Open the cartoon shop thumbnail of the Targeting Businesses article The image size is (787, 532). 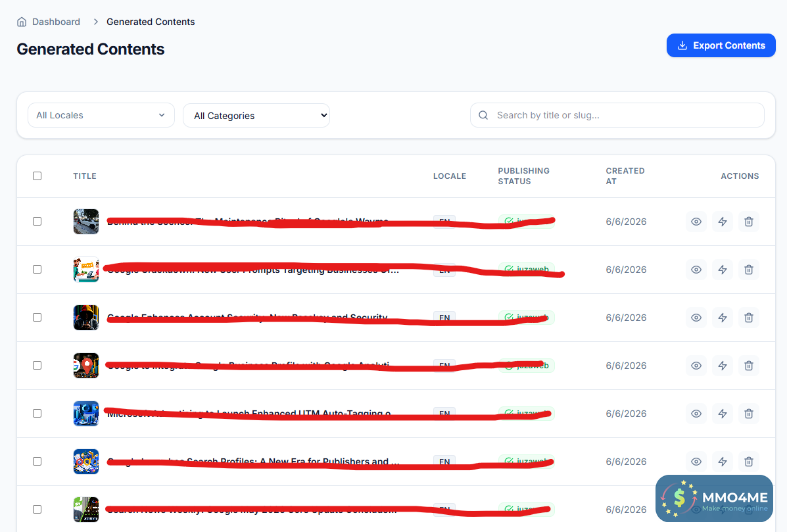click(x=86, y=270)
